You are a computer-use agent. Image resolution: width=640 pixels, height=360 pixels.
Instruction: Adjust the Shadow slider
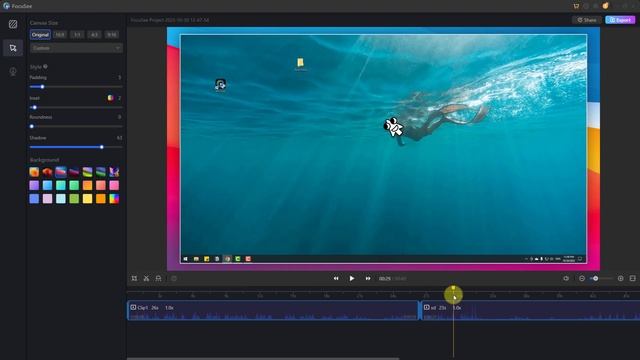tap(76, 147)
